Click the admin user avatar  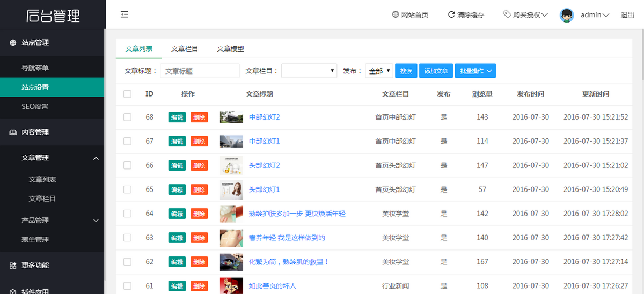pos(567,15)
